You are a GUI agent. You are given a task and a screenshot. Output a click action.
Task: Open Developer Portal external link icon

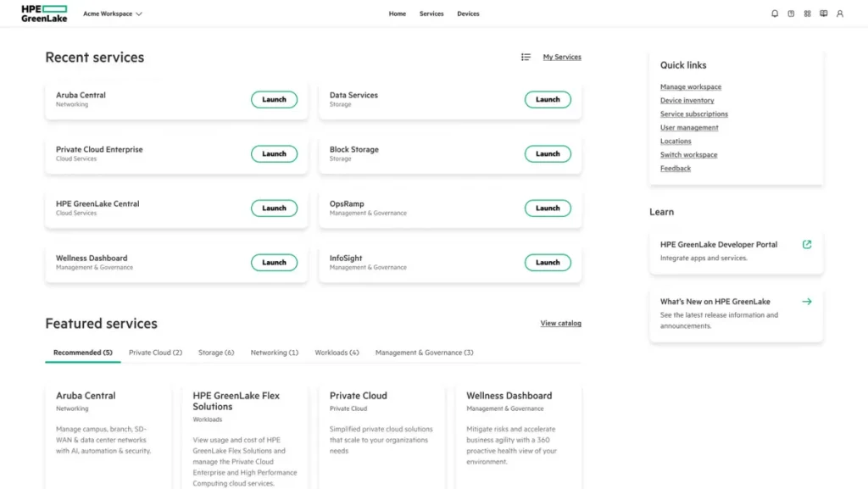pos(807,244)
